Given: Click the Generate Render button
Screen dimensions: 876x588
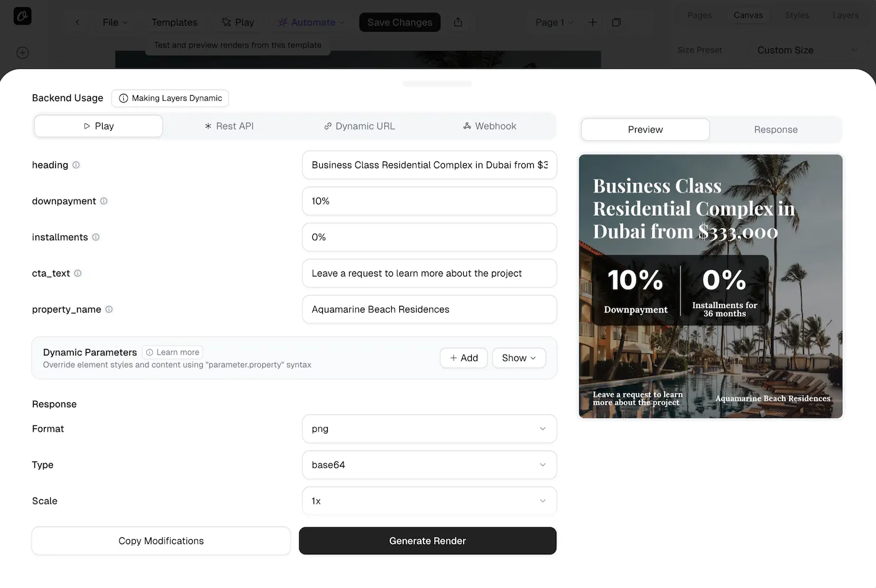Looking at the screenshot, I should 427,540.
